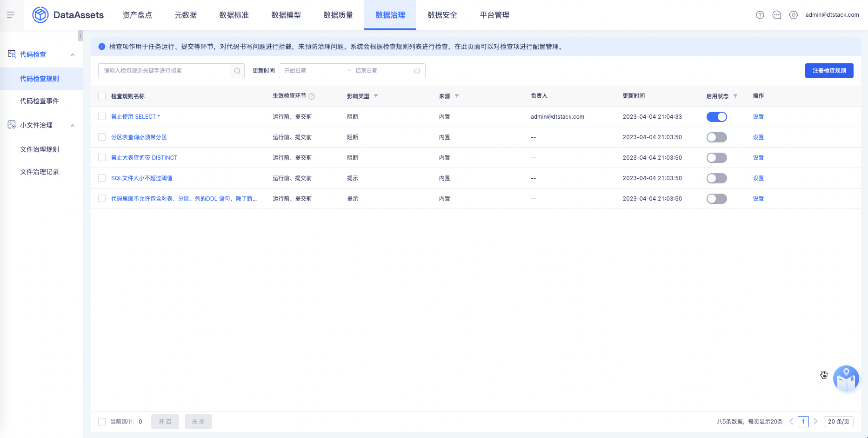Open the 数据治理 top navigation tab
Screen dimensions: 868x438
click(x=390, y=15)
